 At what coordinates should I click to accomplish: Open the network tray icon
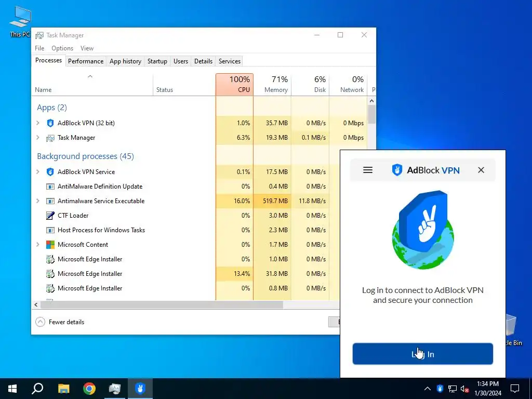click(453, 389)
